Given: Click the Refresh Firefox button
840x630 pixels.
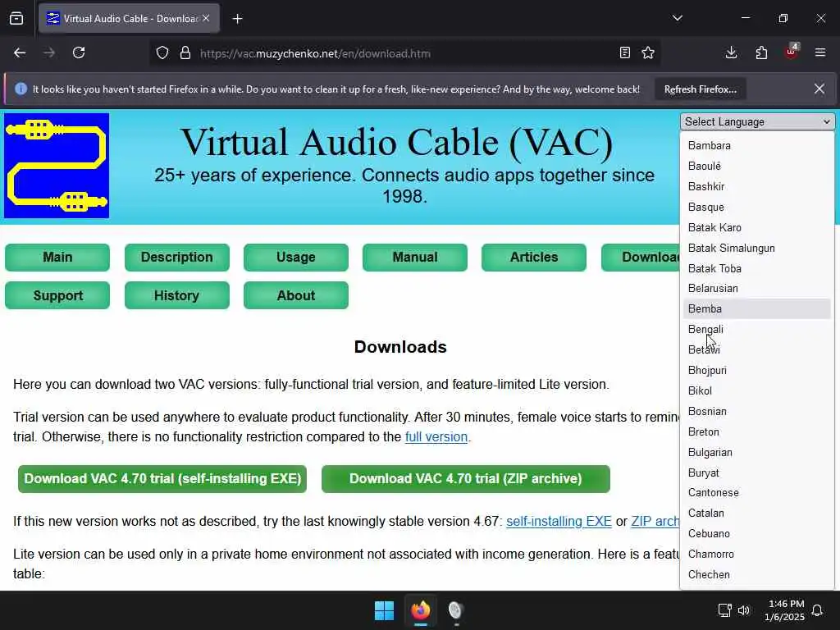Looking at the screenshot, I should [x=701, y=89].
